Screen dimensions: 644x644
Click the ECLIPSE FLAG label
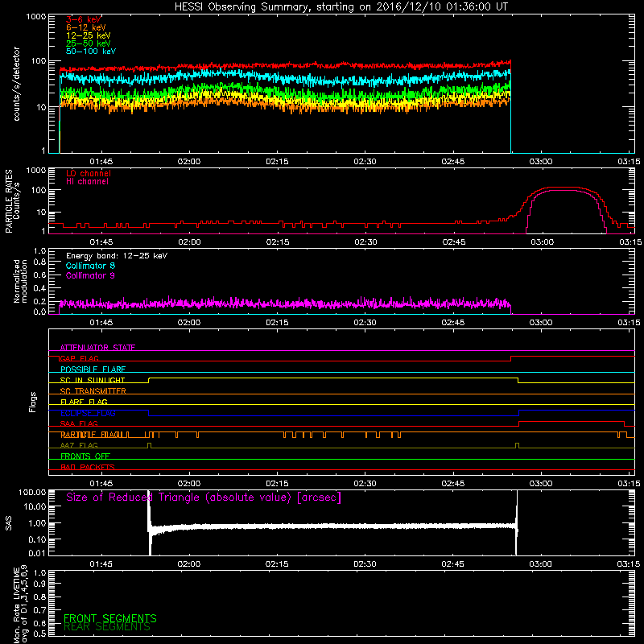[x=88, y=413]
